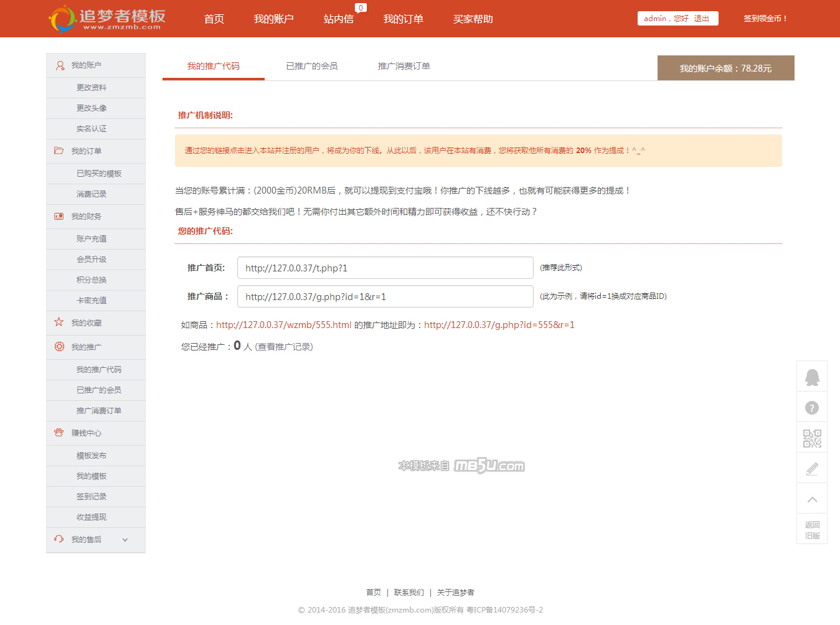Open the help question mark icon

[x=812, y=408]
